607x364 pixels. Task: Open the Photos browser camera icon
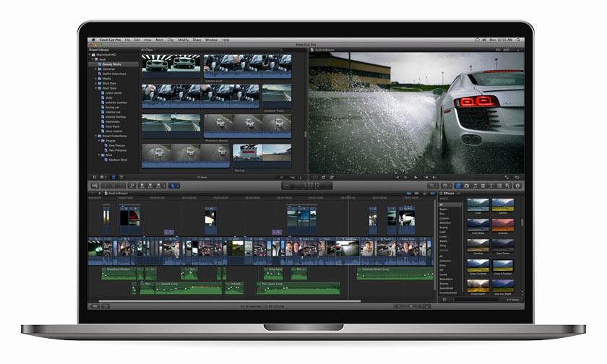click(x=467, y=186)
